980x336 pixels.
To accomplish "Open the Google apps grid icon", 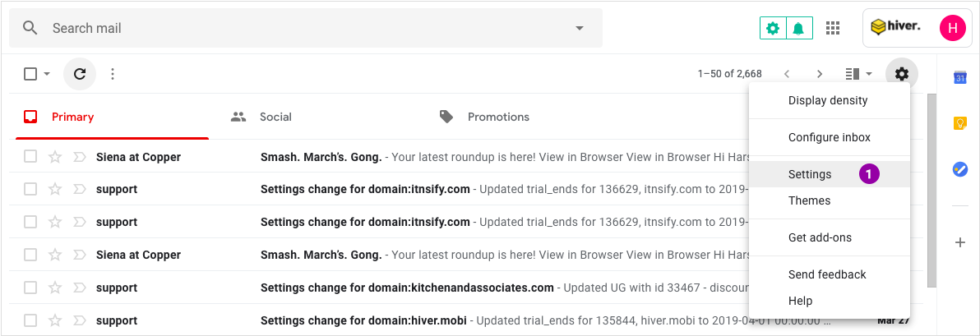I will point(833,28).
